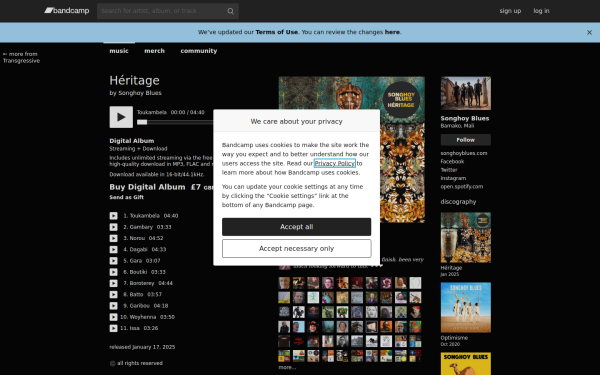Screen dimensions: 600x375
Task: Play track 1 Toukambela
Action: point(113,216)
